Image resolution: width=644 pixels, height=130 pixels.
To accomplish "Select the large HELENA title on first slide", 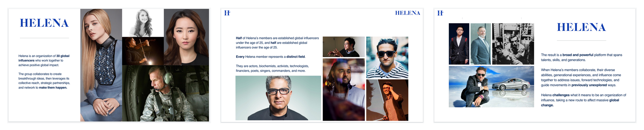I will [x=44, y=23].
